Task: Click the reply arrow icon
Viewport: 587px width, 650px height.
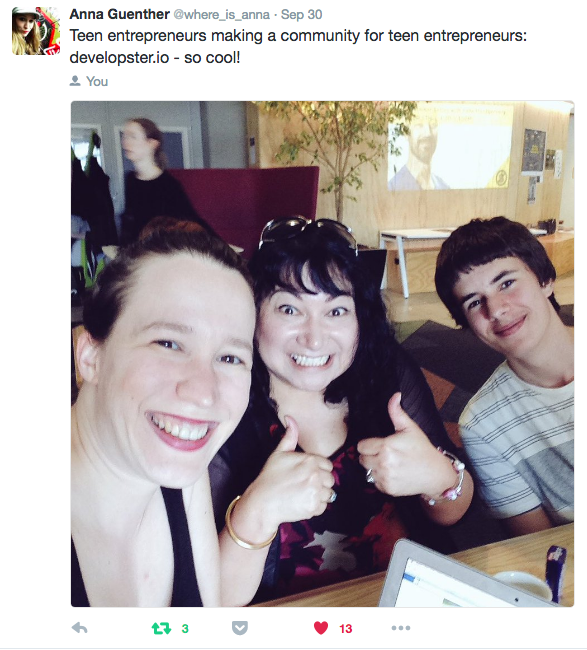Action: (x=79, y=628)
